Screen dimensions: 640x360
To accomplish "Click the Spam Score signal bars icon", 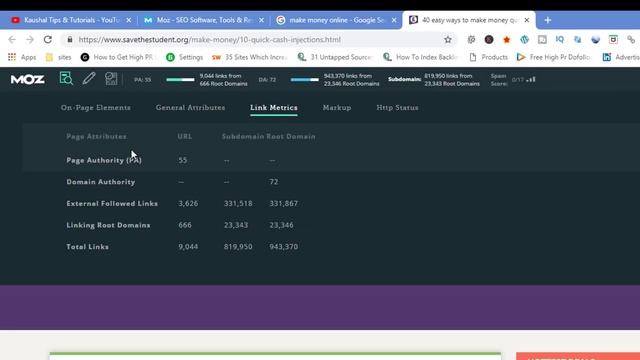I will point(531,80).
